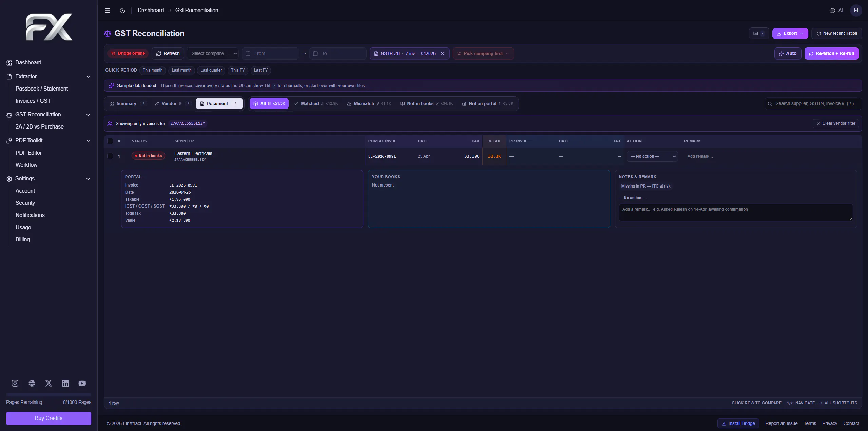Click the Refresh button
Viewport: 868px width, 431px height.
(x=168, y=54)
